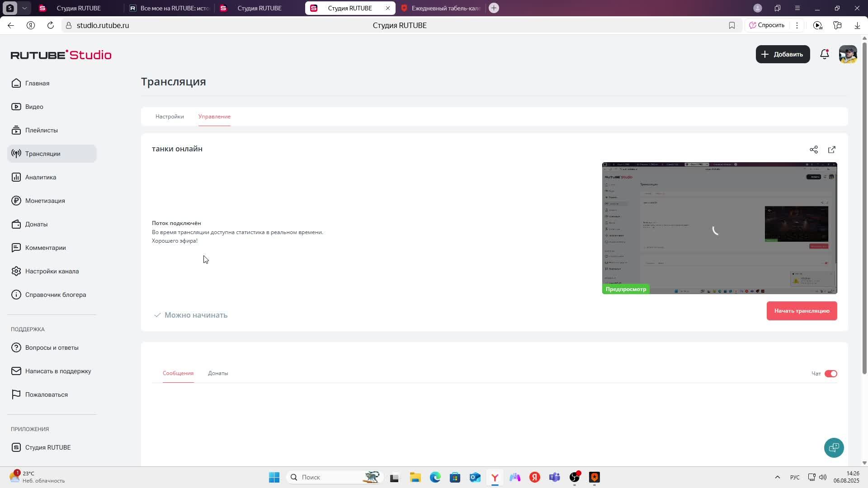Go to Монетизация in sidebar
The height and width of the screenshot is (488, 868).
tap(45, 201)
